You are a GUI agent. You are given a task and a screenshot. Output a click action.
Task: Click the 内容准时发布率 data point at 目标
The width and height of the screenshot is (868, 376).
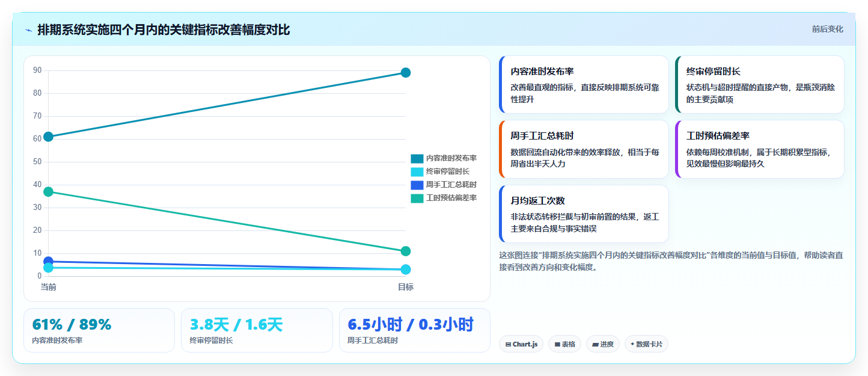tap(405, 73)
